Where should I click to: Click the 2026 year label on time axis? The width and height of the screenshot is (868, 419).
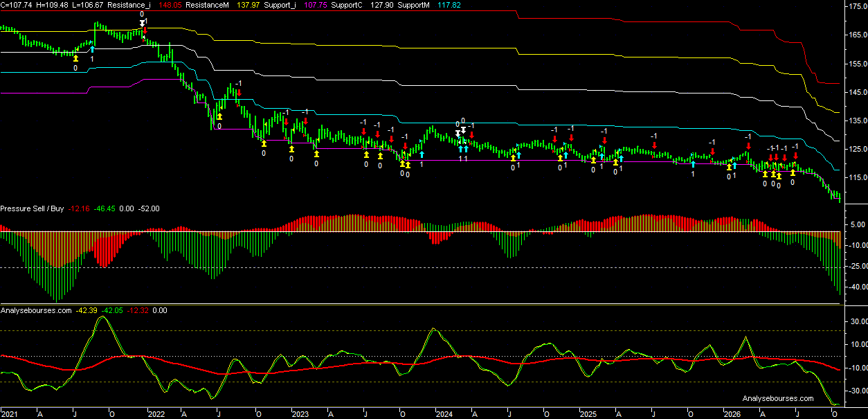[732, 414]
